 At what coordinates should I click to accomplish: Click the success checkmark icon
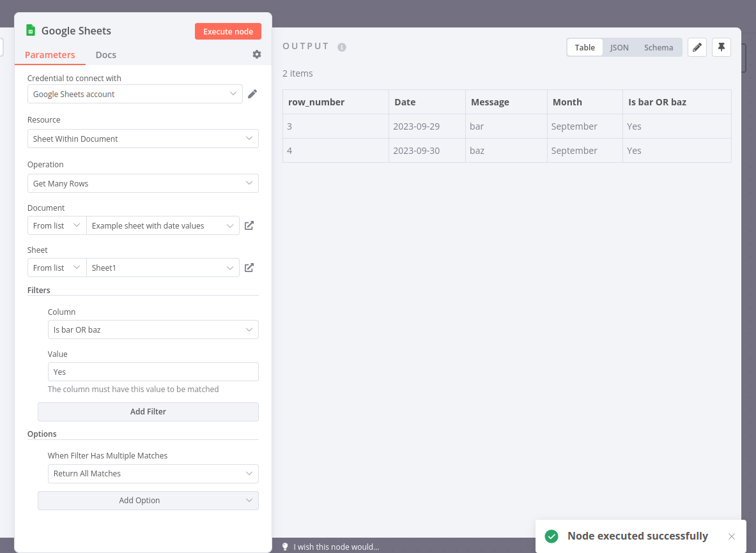coord(552,536)
